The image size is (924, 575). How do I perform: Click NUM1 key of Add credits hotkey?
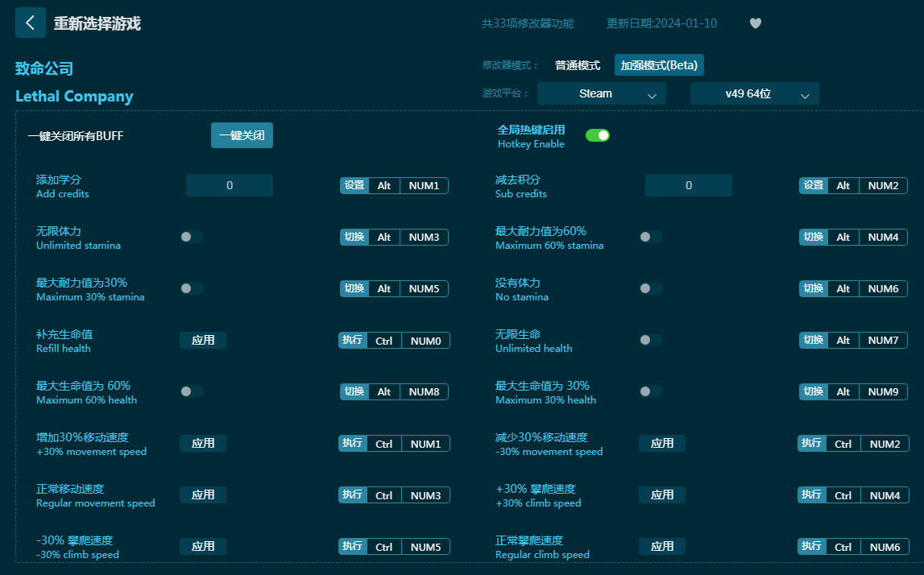click(425, 185)
